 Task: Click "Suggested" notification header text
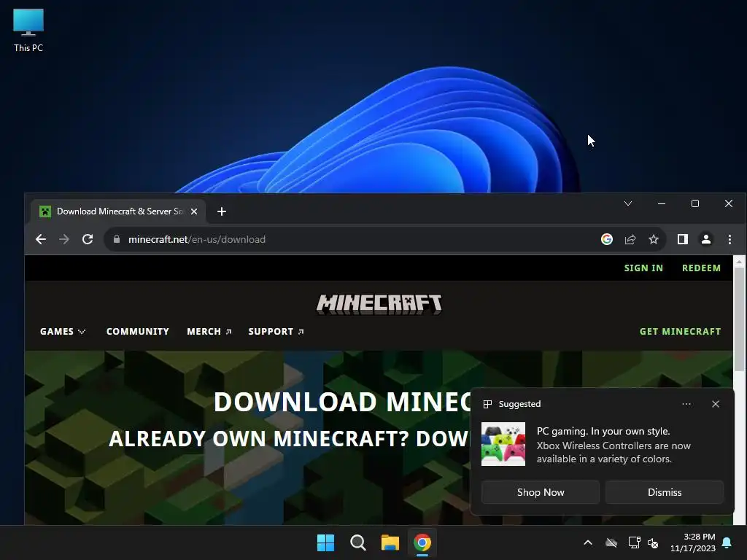[x=519, y=404]
